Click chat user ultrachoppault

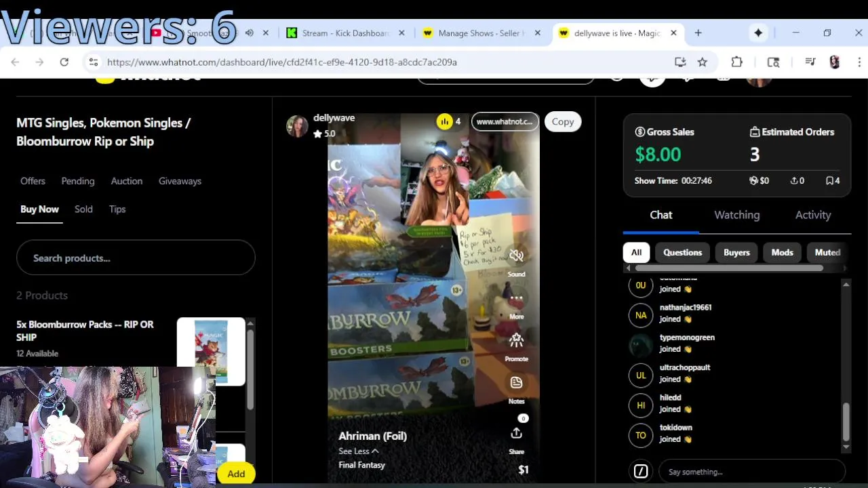click(x=685, y=367)
